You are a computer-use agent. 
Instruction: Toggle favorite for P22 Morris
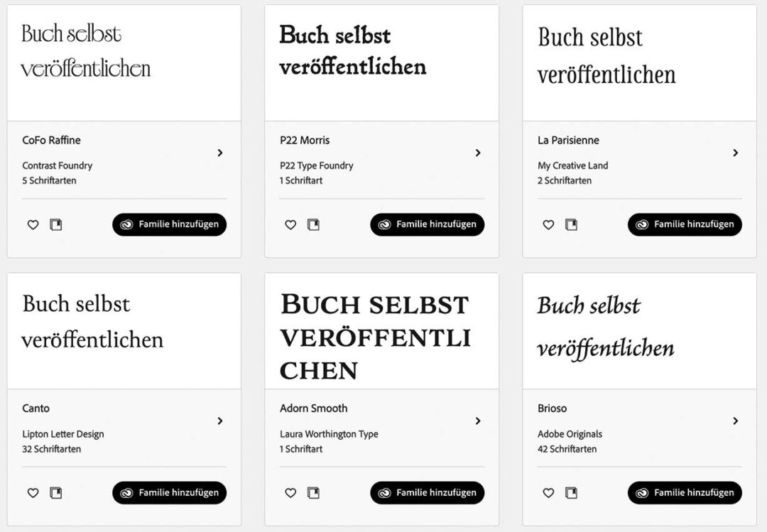(x=290, y=224)
